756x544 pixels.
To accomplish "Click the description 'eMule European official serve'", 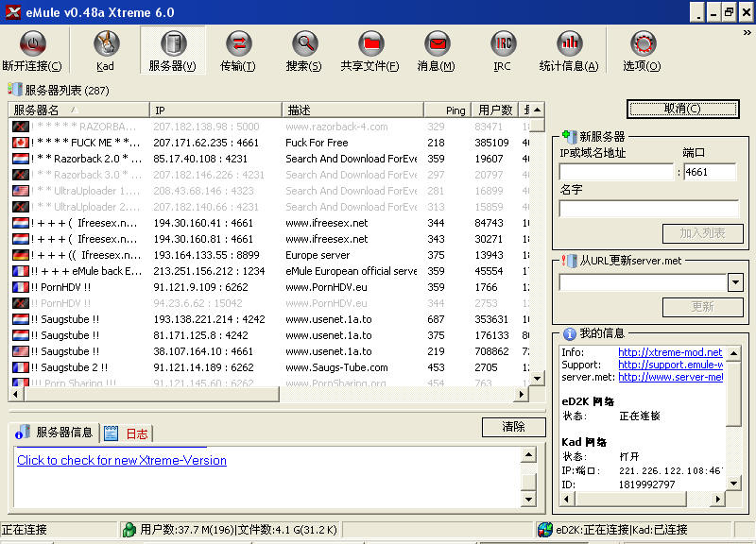I will (x=352, y=271).
